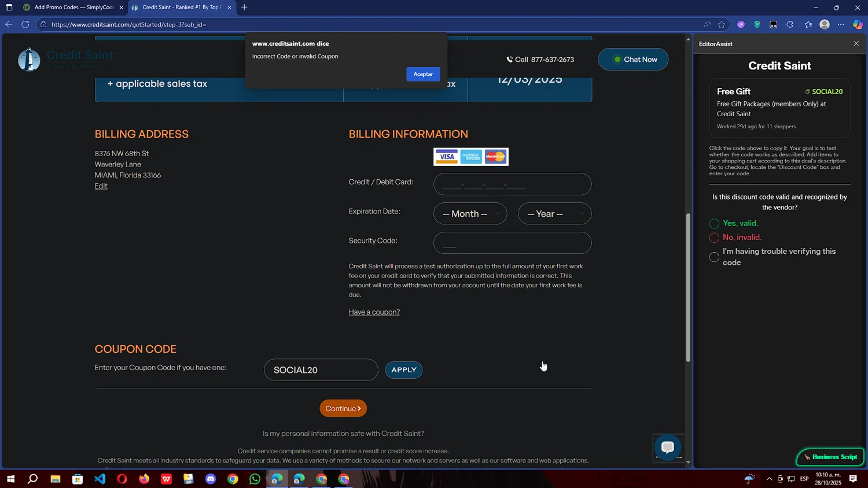
Task: Open the Extensions puzzle icon
Action: click(x=790, y=24)
